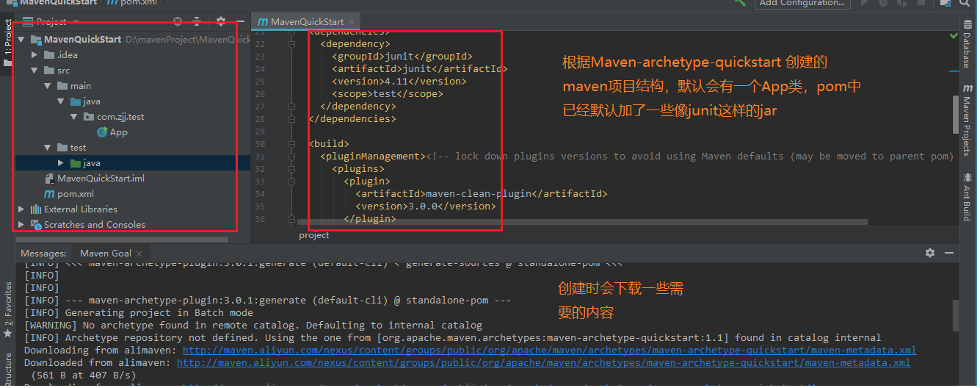Open Messages panel settings gear
Viewport: 980px width, 388px height.
(x=930, y=252)
